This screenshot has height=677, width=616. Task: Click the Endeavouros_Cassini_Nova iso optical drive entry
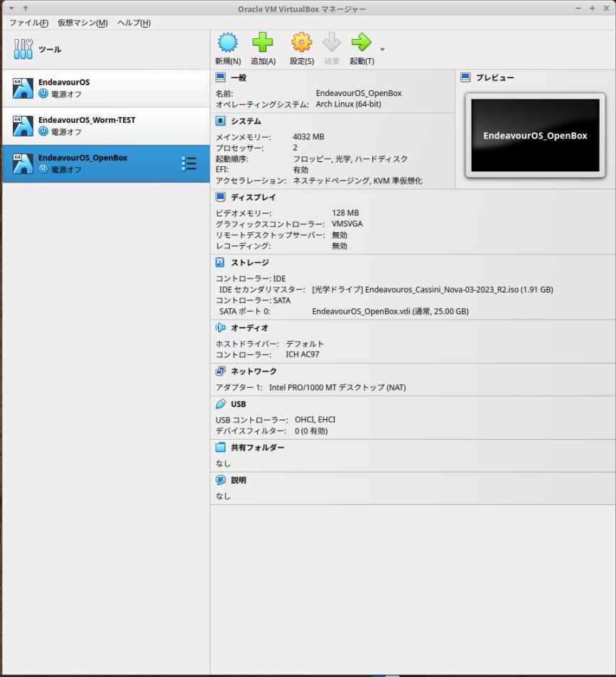[433, 290]
